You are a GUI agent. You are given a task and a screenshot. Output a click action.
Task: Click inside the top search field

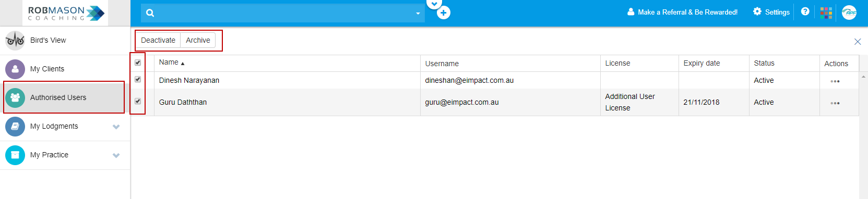[x=282, y=13]
